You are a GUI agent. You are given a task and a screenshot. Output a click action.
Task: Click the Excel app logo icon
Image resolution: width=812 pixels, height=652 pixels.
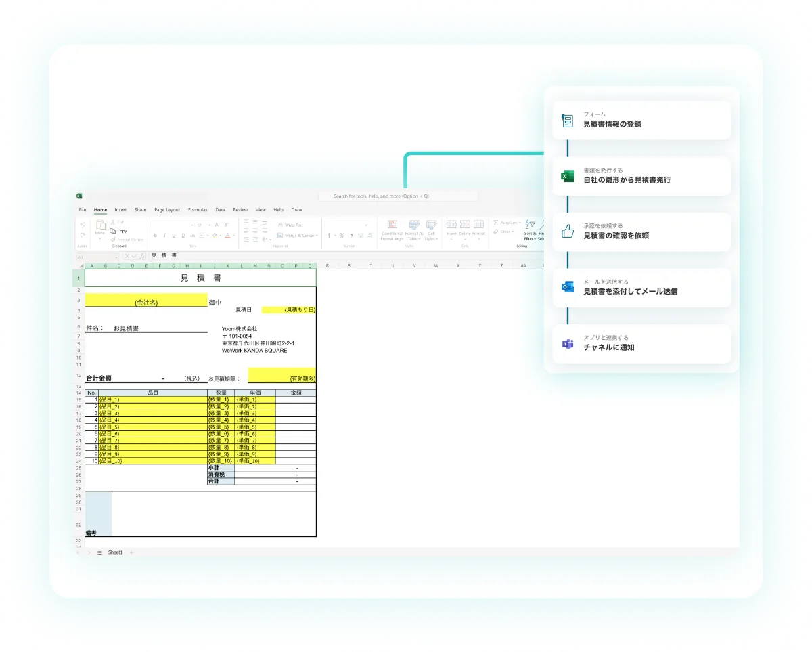pos(80,196)
